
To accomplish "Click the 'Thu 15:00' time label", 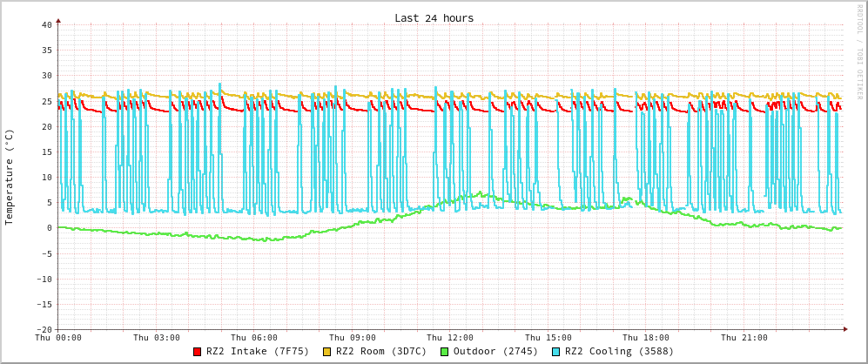I will [548, 337].
